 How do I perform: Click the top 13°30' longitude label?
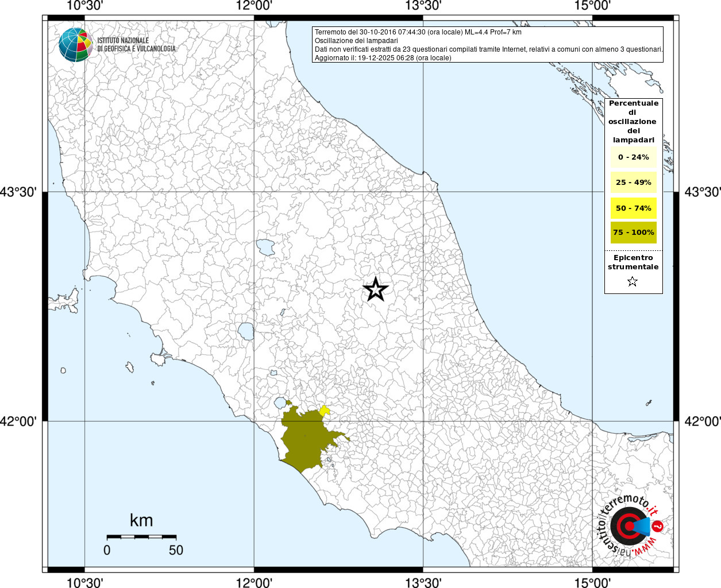[x=423, y=6]
